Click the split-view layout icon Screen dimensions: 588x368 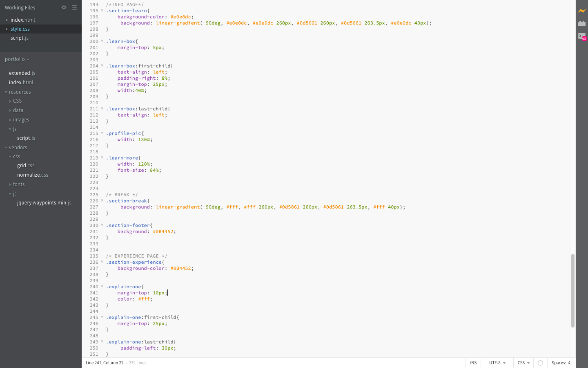pos(74,7)
